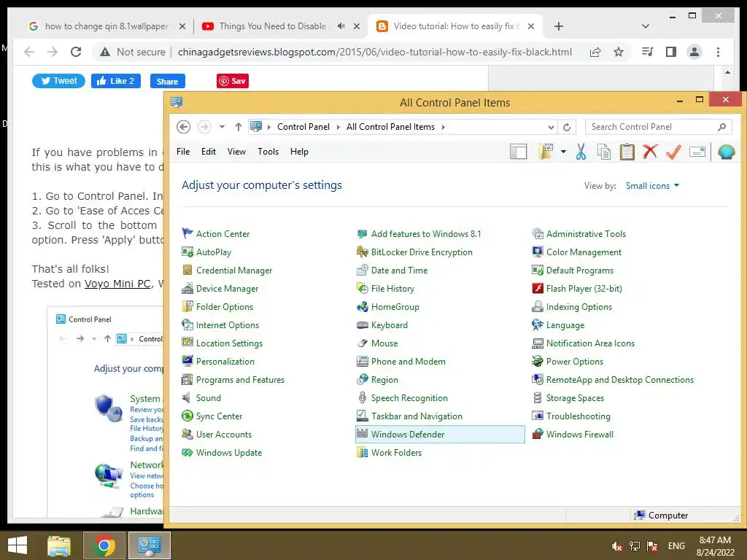Click the Tweet button on the blog
The width and height of the screenshot is (747, 560).
click(58, 81)
